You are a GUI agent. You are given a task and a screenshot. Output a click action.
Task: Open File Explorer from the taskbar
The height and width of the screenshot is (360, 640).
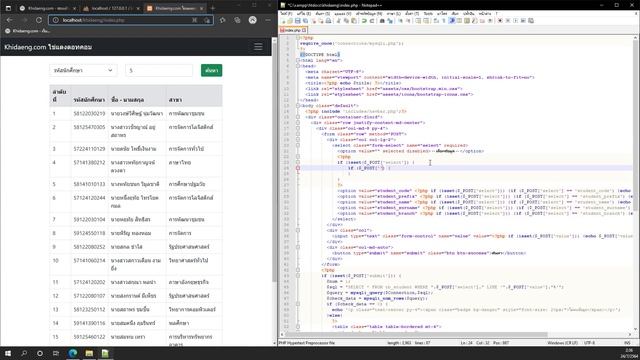pyautogui.click(x=89, y=353)
